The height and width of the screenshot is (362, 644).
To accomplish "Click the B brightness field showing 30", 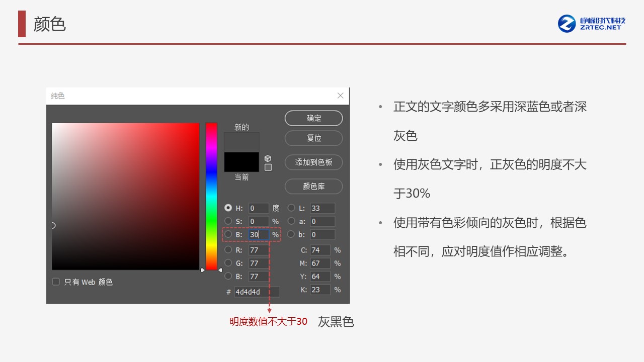I will [258, 234].
